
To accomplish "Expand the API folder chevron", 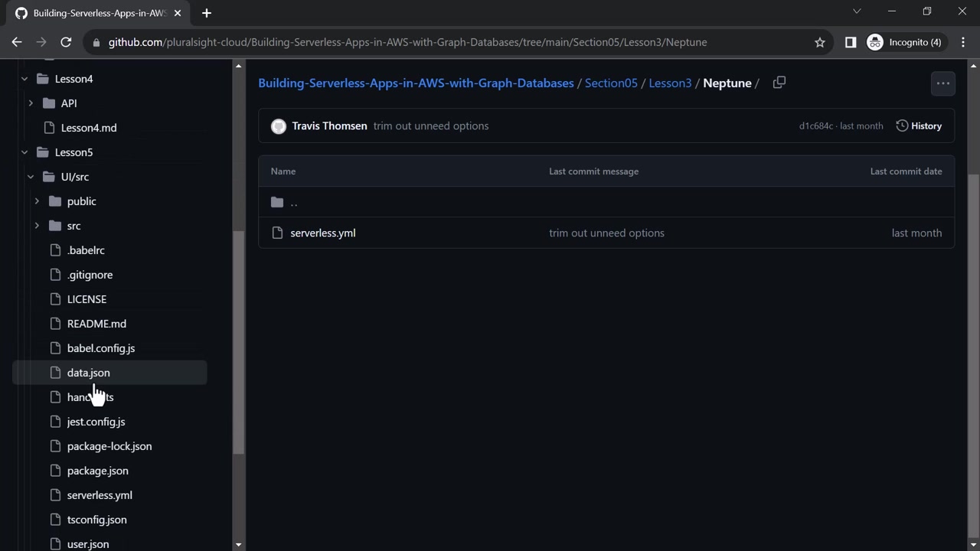I will (31, 103).
